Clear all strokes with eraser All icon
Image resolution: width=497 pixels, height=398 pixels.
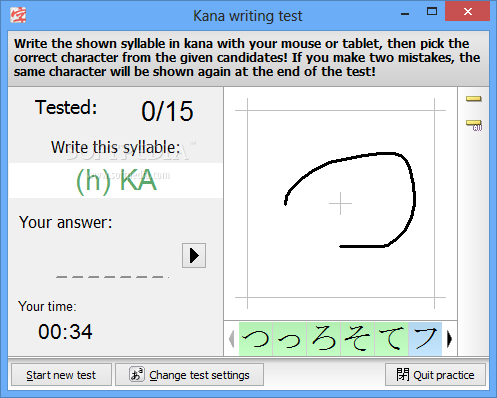[474, 125]
